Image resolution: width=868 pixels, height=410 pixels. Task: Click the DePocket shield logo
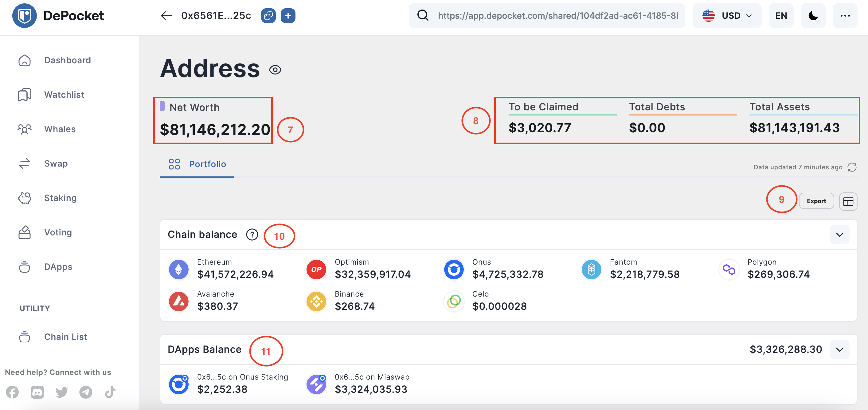point(24,15)
